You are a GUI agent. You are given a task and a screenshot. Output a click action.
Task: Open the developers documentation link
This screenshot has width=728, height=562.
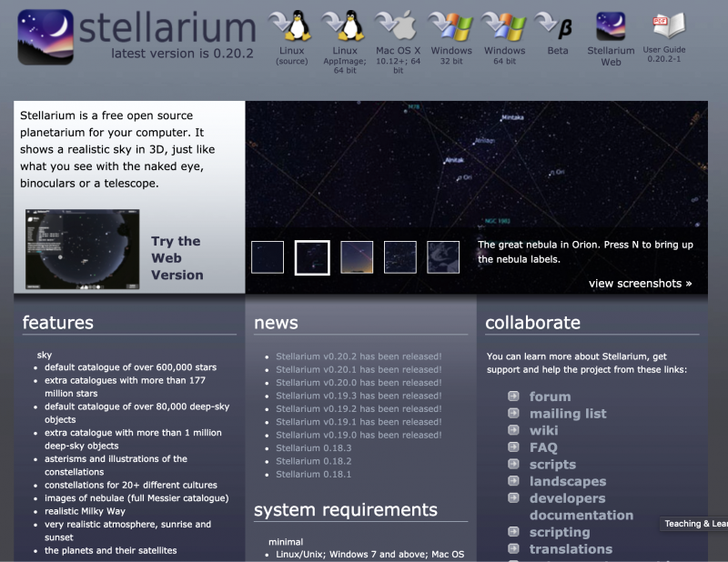tap(581, 507)
